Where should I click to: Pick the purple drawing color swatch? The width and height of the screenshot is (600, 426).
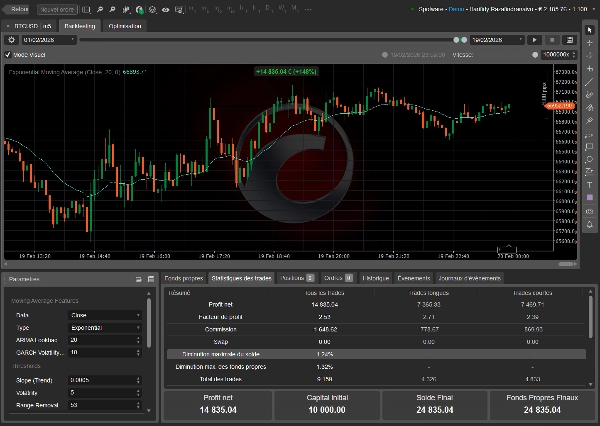590,197
